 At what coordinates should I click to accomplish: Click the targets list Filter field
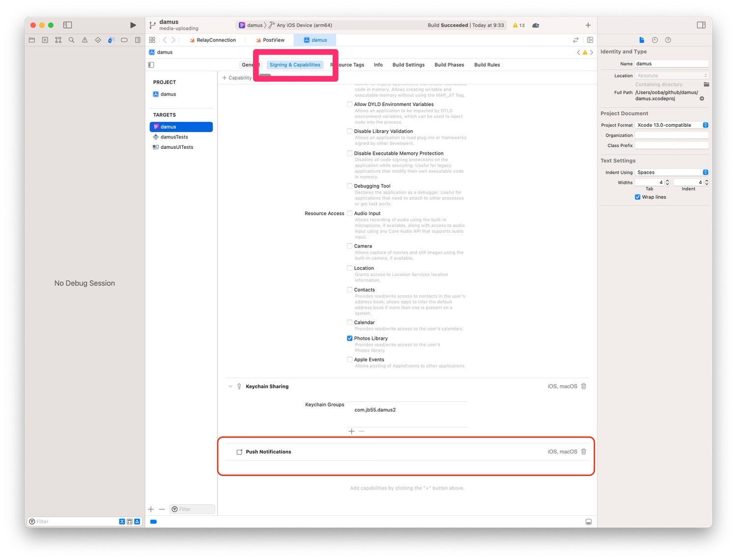pos(192,509)
